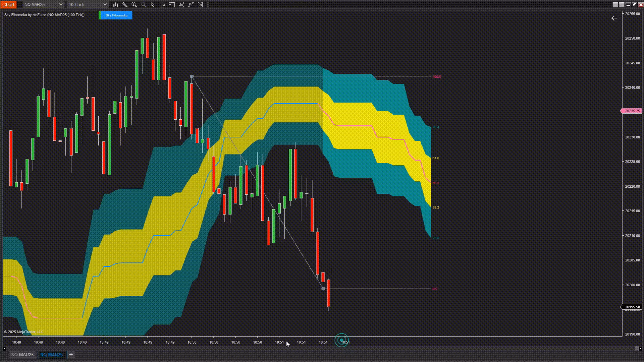Expand the NQ MAR25 instrument dropdown

click(43, 5)
